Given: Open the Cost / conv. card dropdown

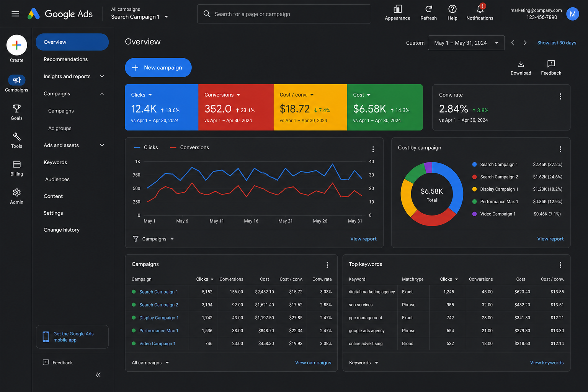Looking at the screenshot, I should tap(297, 95).
